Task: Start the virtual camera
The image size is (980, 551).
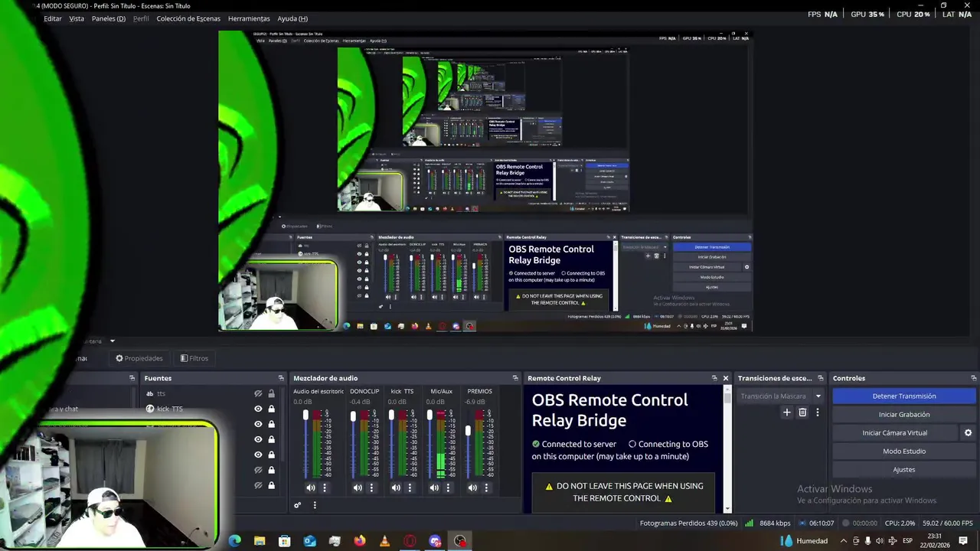Action: (x=895, y=433)
